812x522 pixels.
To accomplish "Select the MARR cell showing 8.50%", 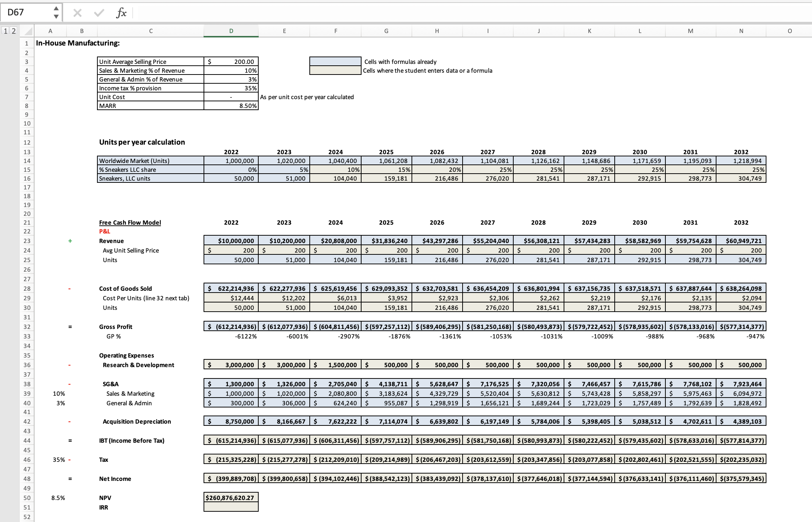I will click(x=231, y=106).
